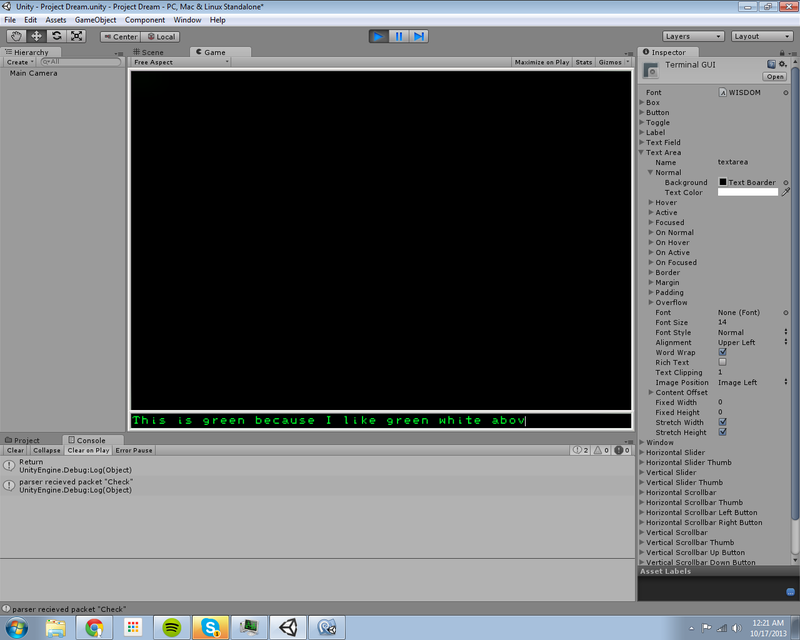This screenshot has width=800, height=640.
Task: Activate the Text Color eyedropper
Action: [786, 192]
